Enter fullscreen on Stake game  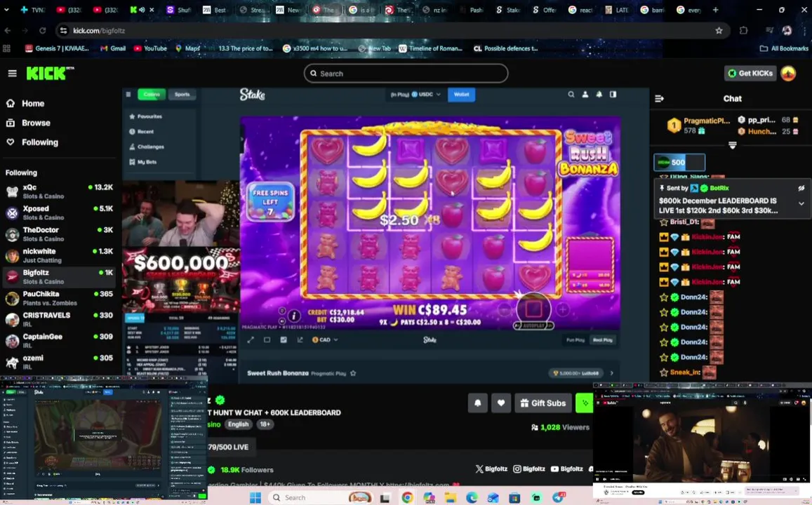tap(251, 340)
